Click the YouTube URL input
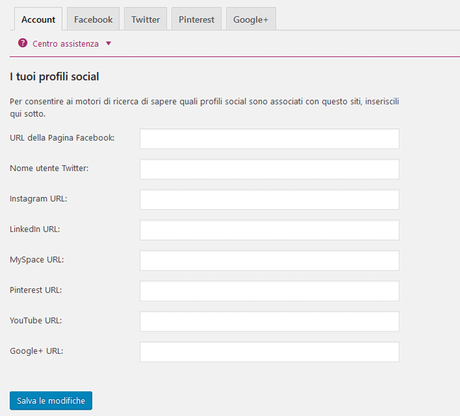460x416 pixels. [x=269, y=321]
